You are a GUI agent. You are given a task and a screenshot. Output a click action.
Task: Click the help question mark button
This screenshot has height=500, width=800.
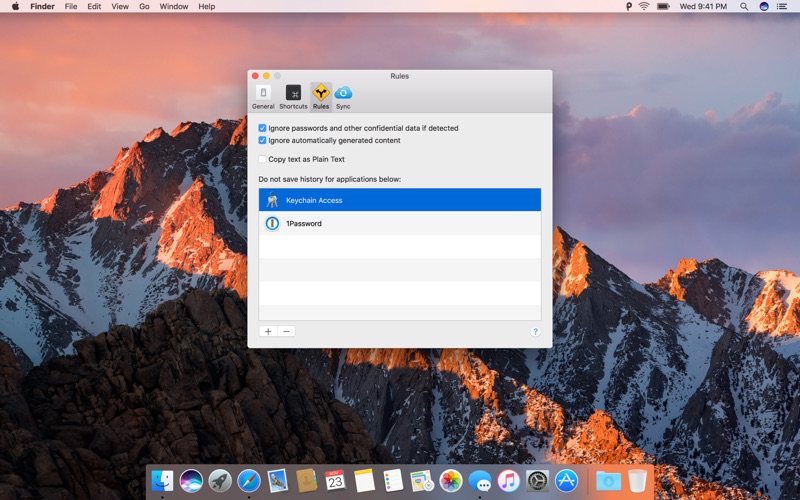[535, 331]
